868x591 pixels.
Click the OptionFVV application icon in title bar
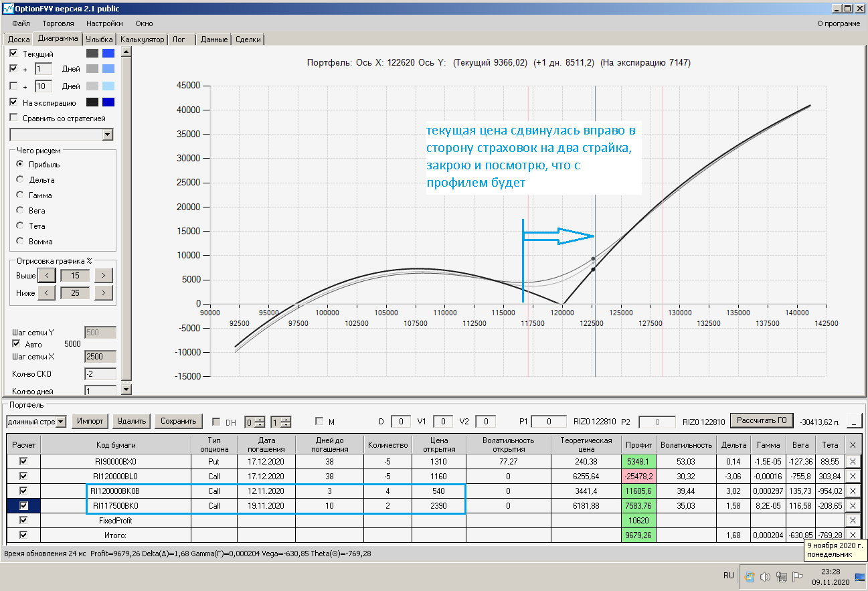point(8,8)
